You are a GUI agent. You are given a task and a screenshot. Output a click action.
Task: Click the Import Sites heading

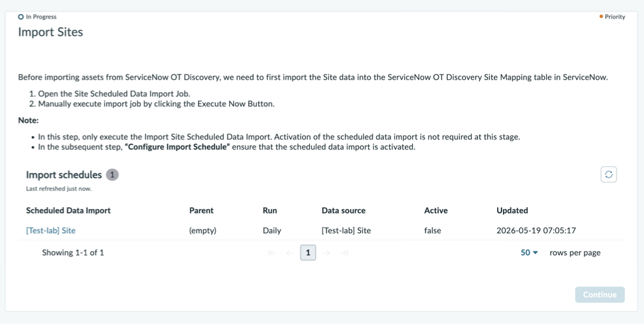[x=50, y=32]
